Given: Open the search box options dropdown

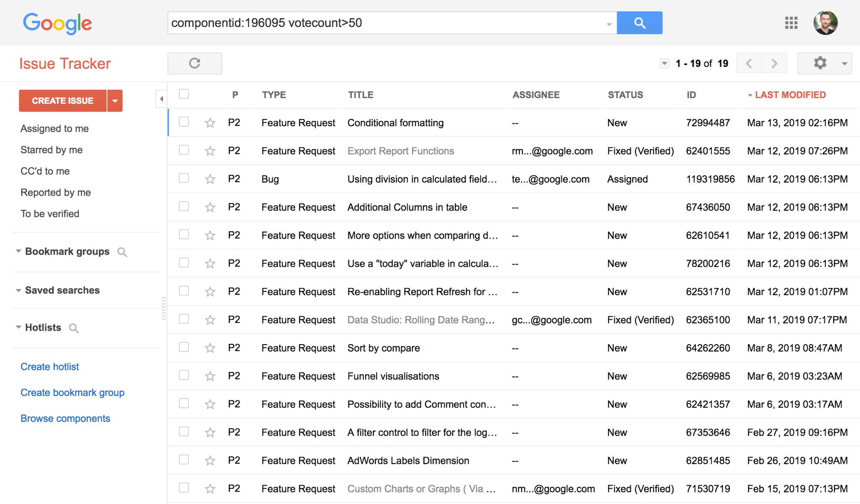Looking at the screenshot, I should [x=609, y=24].
